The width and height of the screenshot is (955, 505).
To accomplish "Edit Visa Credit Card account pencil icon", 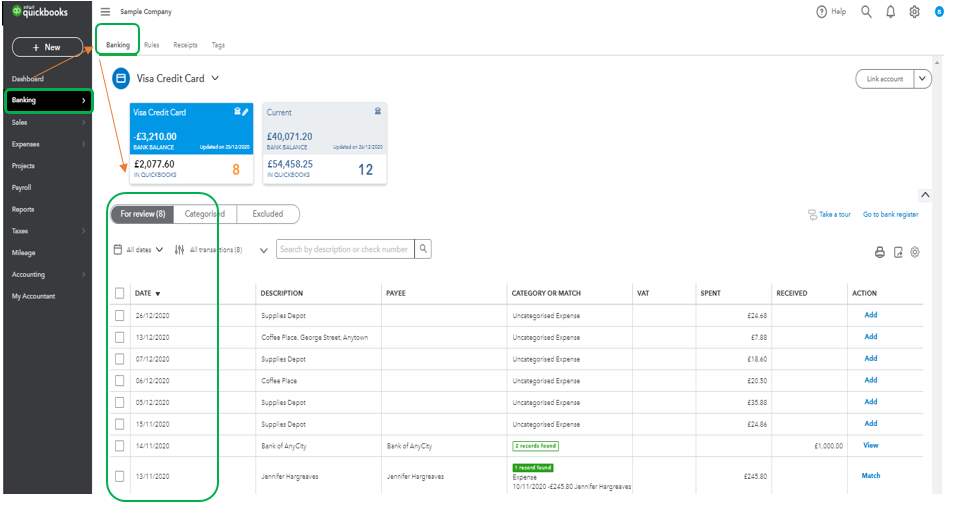I will click(245, 111).
